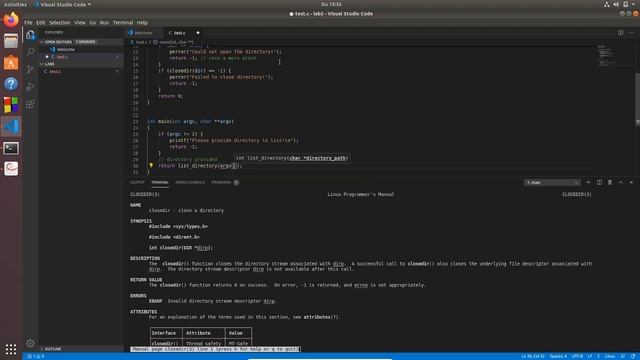The height and width of the screenshot is (360, 640).
Task: Open the Edit menu
Action: (x=40, y=22)
